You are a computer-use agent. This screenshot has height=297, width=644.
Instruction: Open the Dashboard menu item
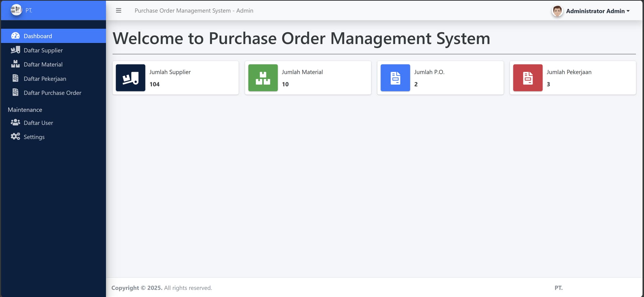53,36
